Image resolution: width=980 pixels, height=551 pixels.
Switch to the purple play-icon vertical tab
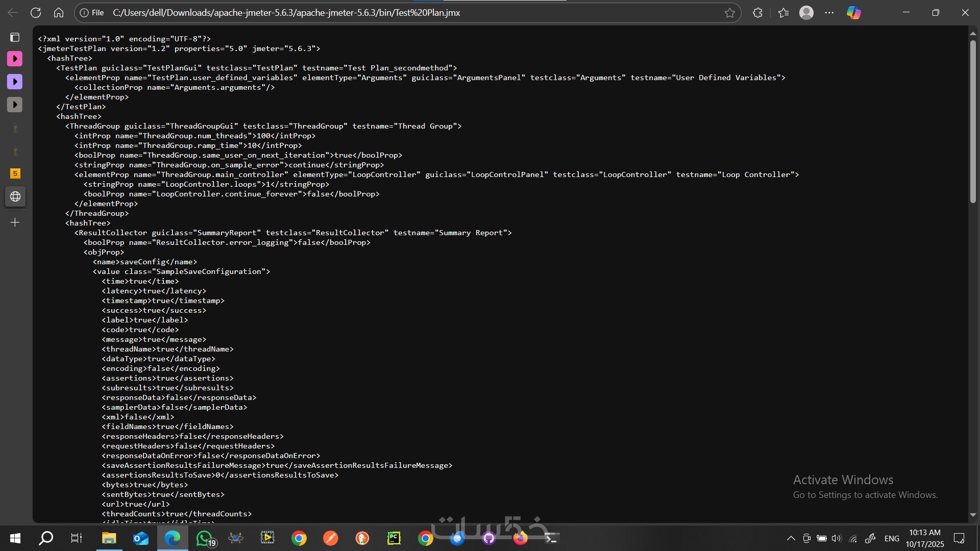[x=15, y=82]
